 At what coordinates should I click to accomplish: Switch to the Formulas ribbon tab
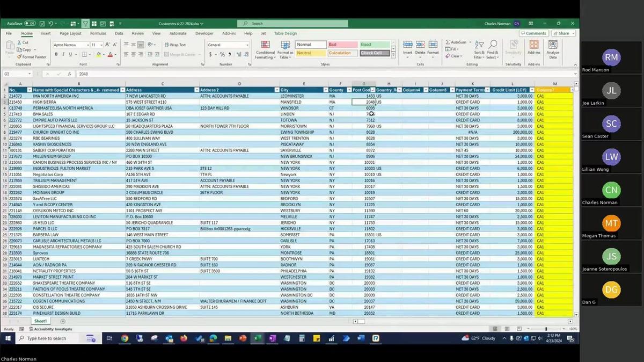[97, 33]
